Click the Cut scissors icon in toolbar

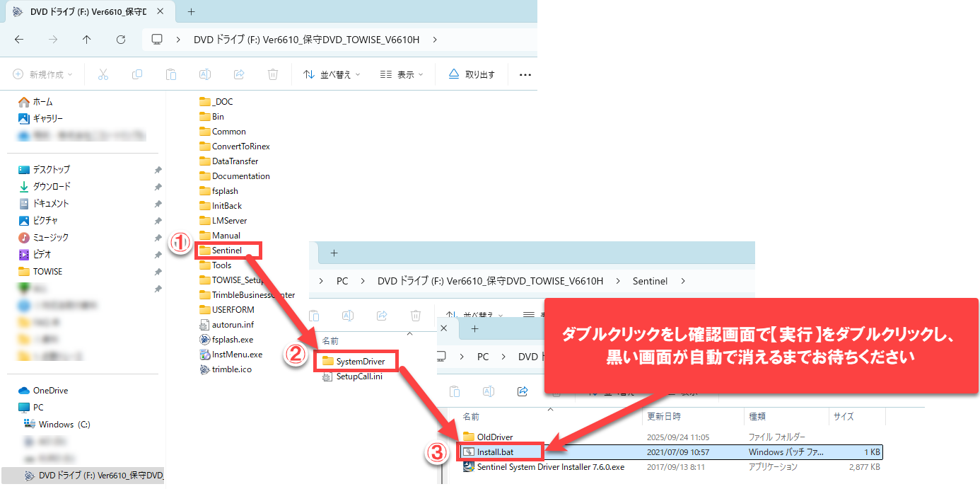click(103, 74)
